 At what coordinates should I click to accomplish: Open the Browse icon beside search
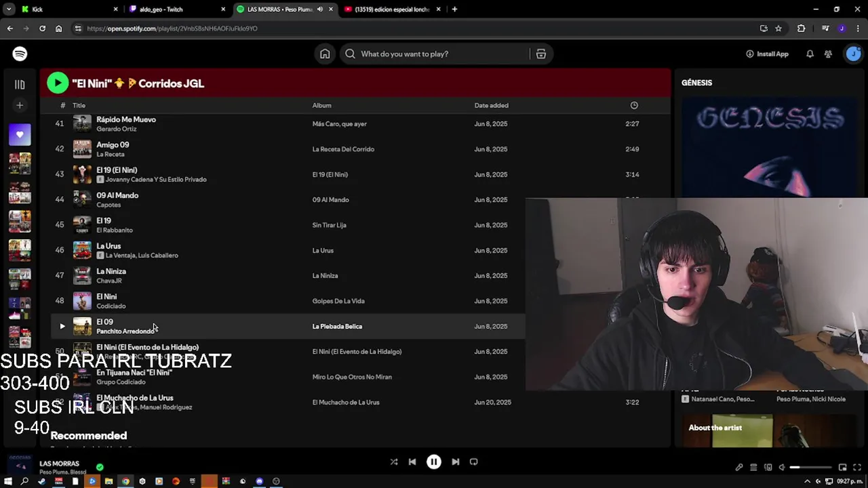[541, 54]
